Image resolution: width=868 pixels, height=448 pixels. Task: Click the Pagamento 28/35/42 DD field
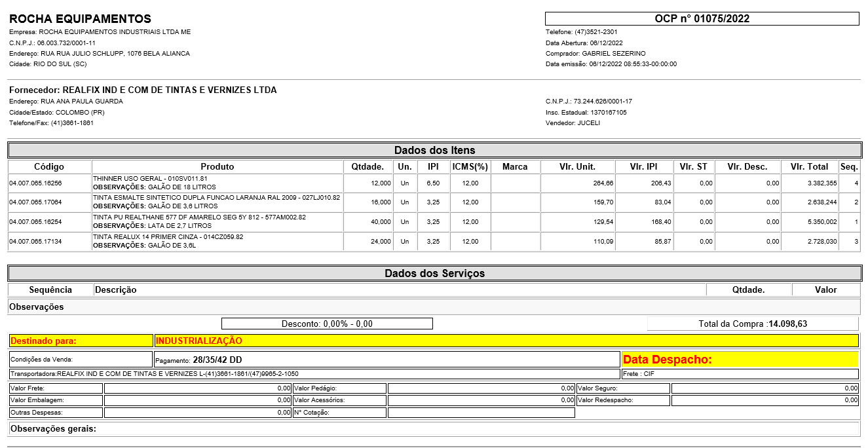click(387, 360)
